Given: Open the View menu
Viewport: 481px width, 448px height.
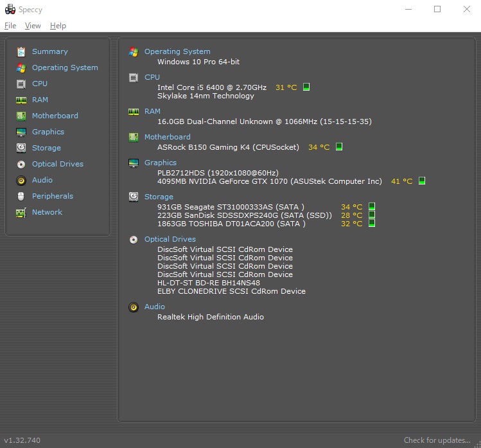Looking at the screenshot, I should pos(33,26).
